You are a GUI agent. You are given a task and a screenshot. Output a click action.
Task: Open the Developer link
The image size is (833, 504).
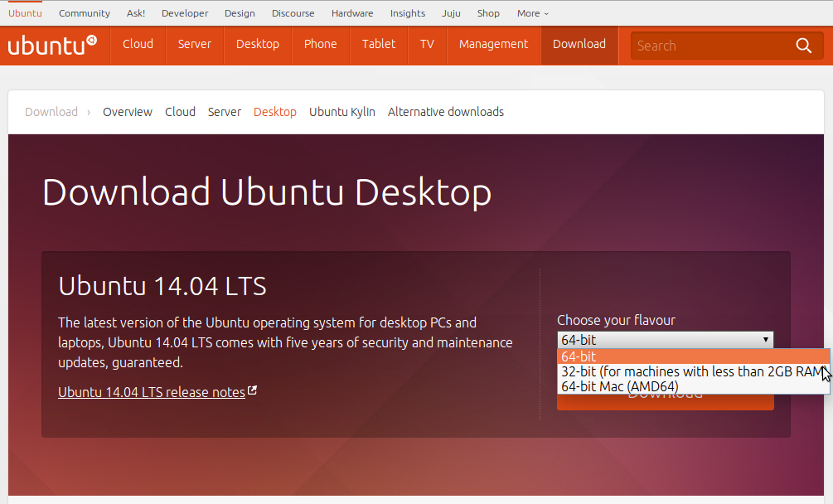click(x=185, y=13)
